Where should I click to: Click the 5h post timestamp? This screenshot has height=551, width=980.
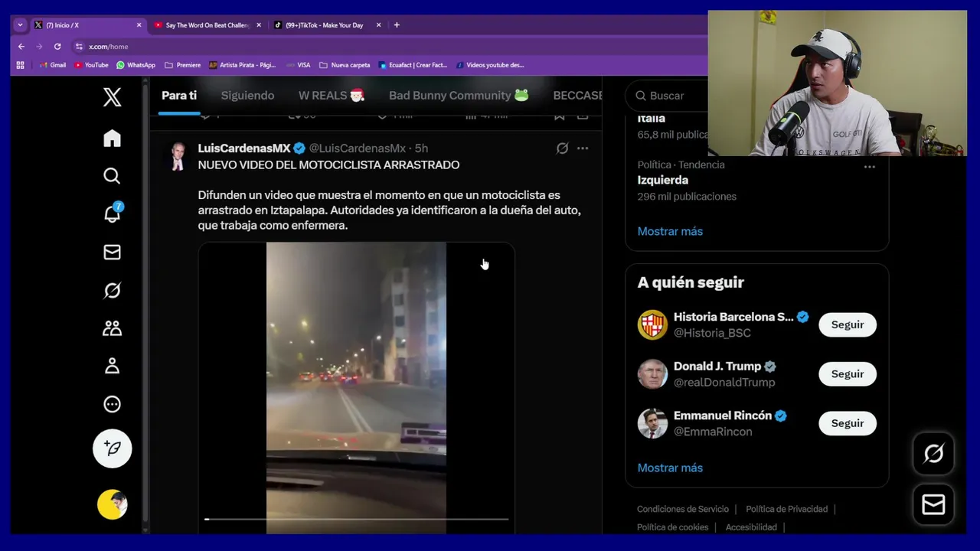coord(421,148)
